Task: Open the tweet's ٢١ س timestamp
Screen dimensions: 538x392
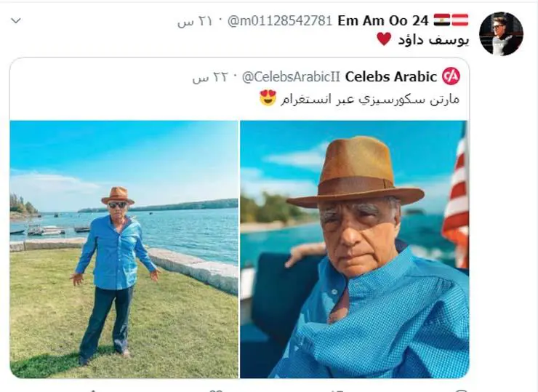Action: pos(195,21)
